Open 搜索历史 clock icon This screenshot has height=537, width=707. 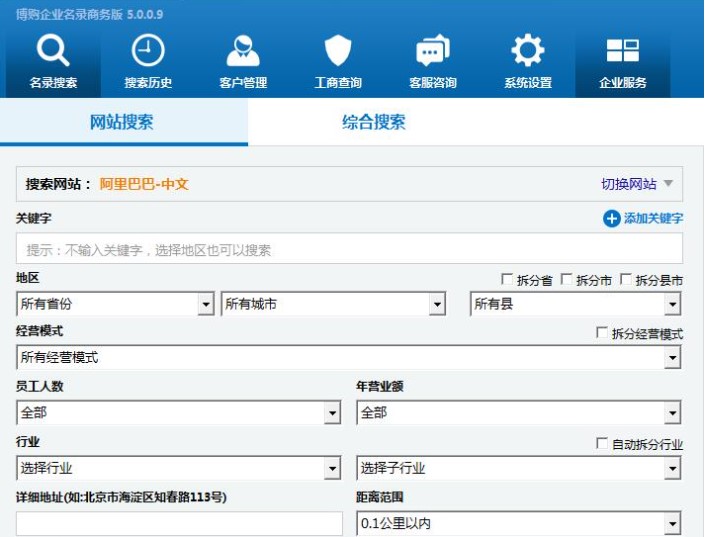[148, 50]
